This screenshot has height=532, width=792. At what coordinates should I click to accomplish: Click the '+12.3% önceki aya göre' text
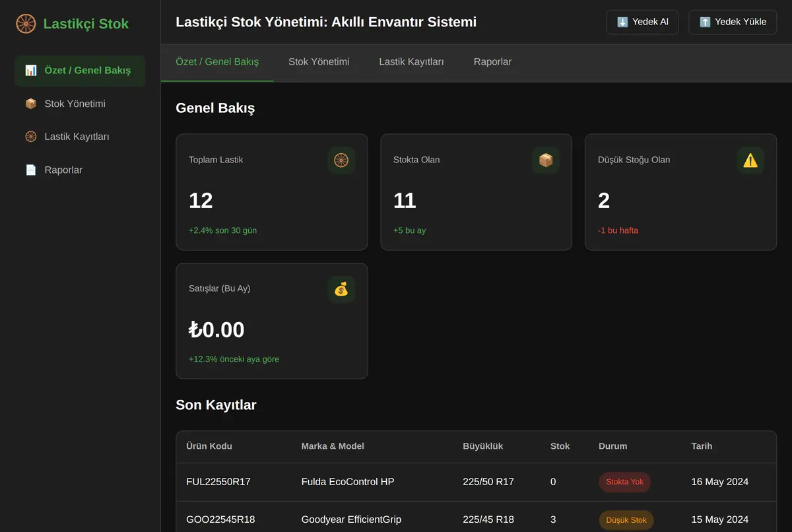tap(234, 359)
